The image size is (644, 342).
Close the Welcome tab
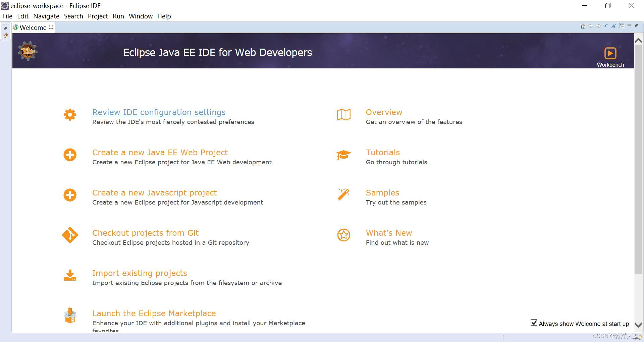pyautogui.click(x=51, y=27)
